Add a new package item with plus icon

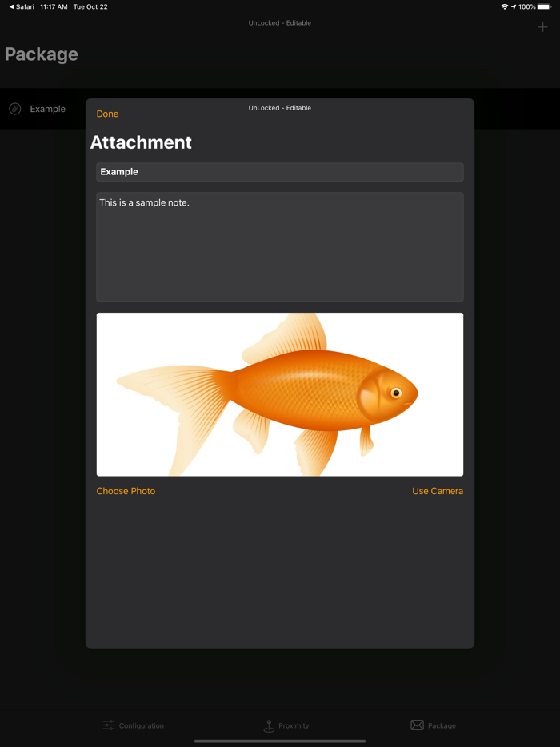(543, 27)
